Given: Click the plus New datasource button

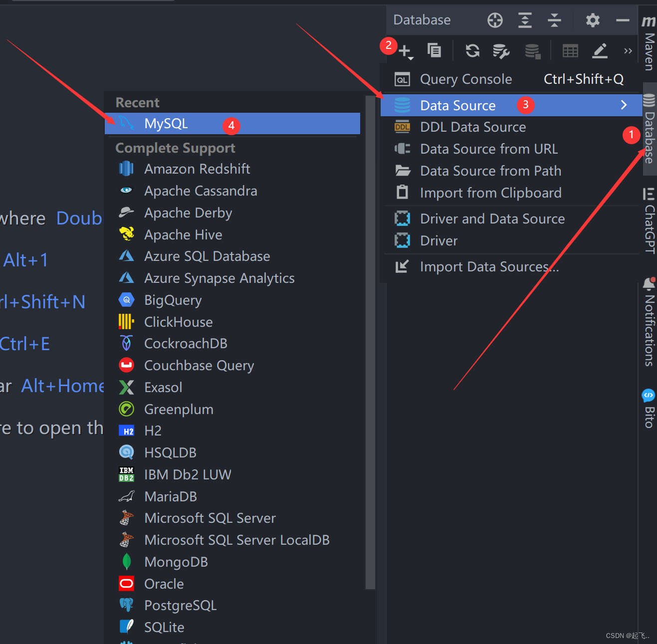Looking at the screenshot, I should [x=405, y=51].
